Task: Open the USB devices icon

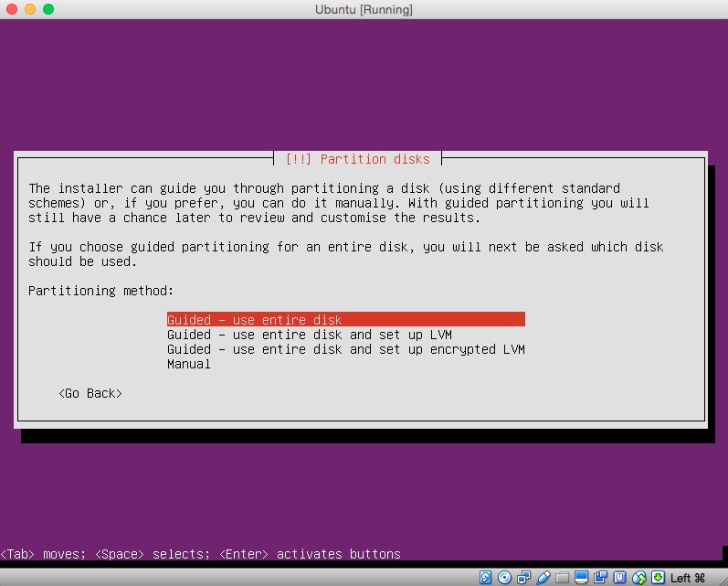Action: (543, 578)
